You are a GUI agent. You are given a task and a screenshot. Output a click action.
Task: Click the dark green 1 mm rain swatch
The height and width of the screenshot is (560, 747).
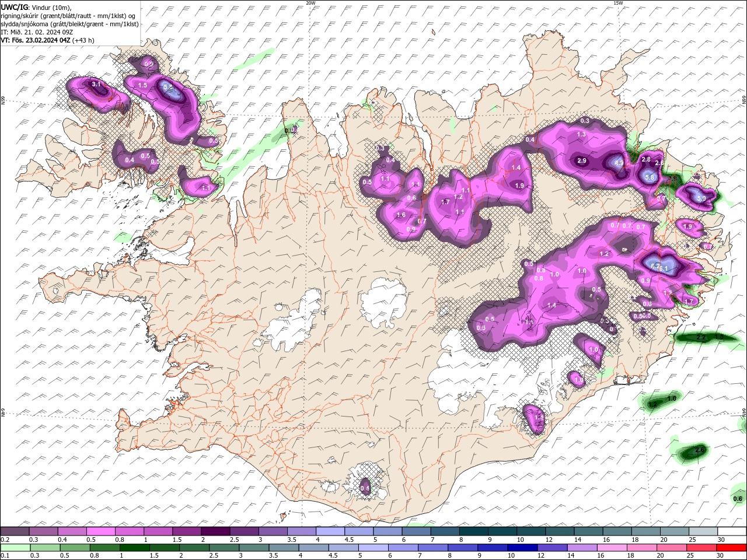click(x=134, y=548)
